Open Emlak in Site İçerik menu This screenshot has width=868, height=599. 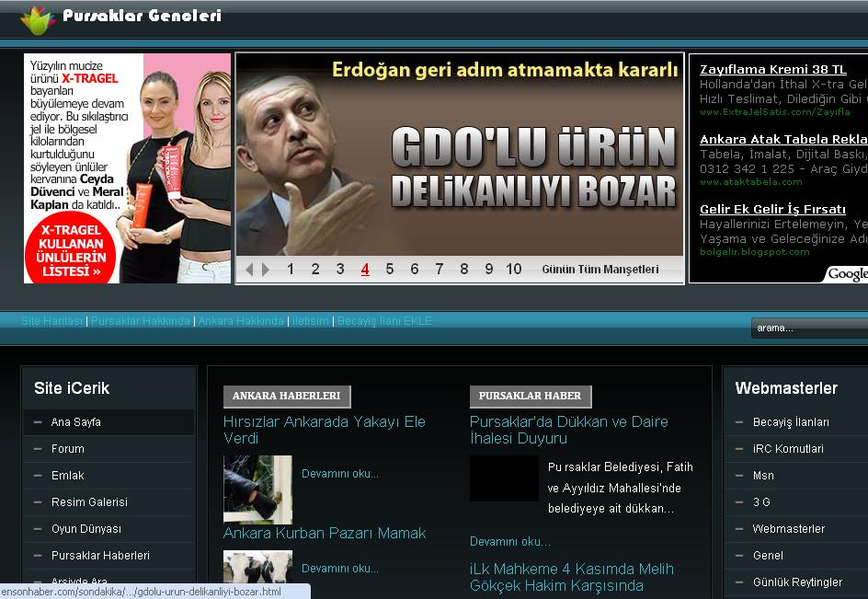(x=109, y=476)
